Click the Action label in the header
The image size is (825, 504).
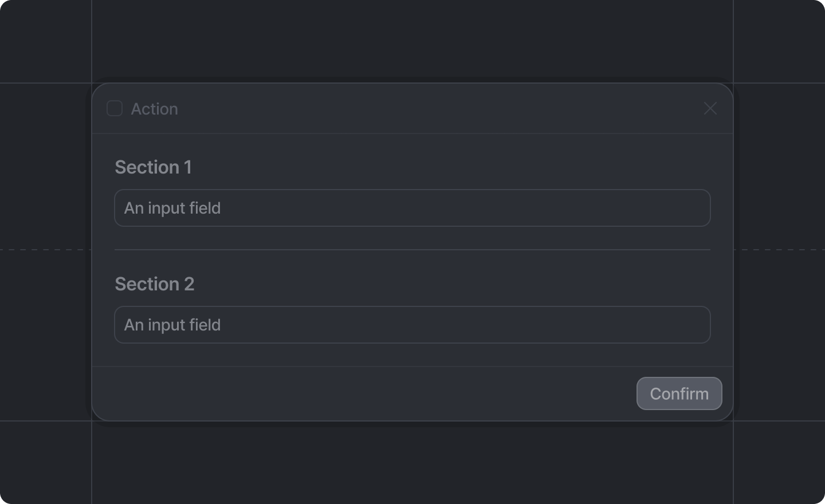point(154,109)
